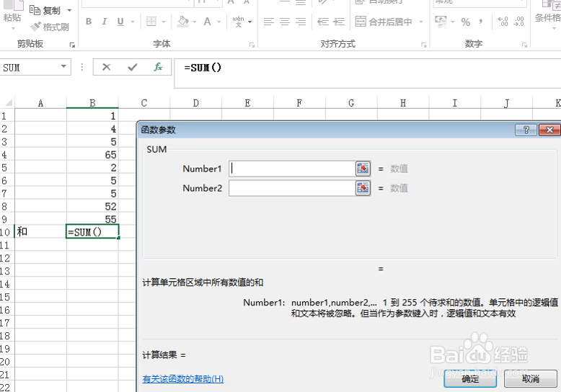Open underline style dropdown arrow

pos(133,22)
